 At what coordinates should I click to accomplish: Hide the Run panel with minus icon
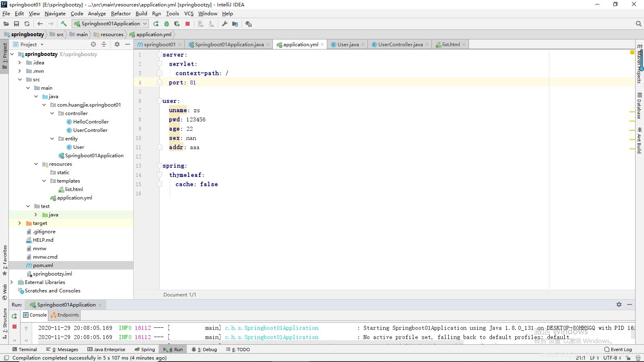click(x=630, y=304)
